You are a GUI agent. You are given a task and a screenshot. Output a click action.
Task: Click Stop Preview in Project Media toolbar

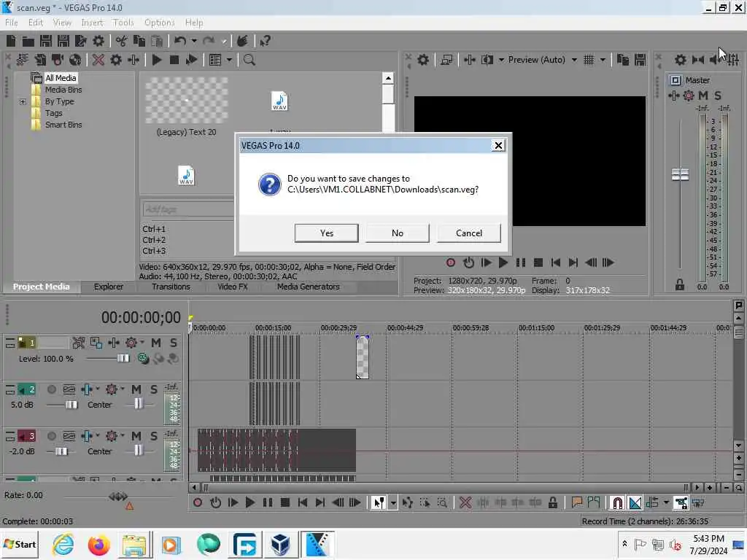tap(174, 60)
